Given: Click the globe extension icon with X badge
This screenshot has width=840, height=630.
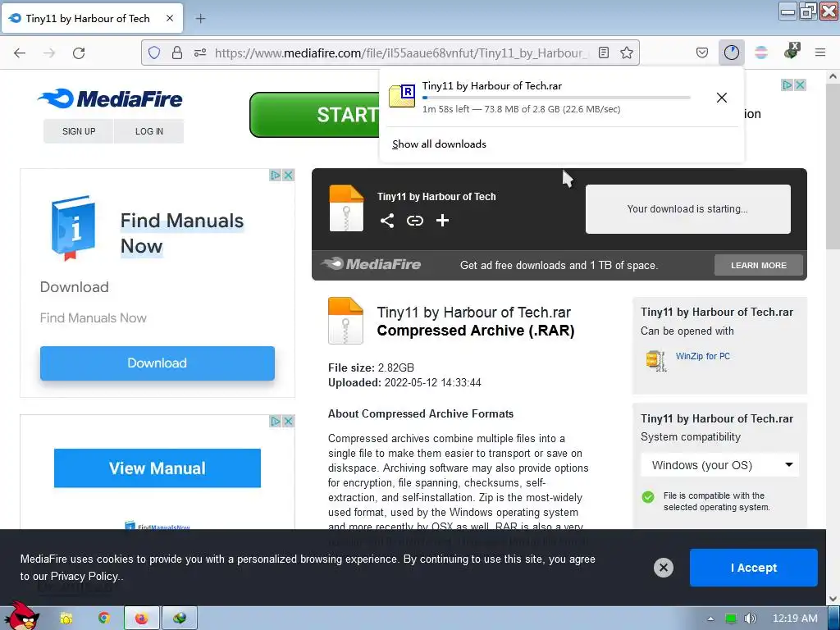Looking at the screenshot, I should coord(792,52).
